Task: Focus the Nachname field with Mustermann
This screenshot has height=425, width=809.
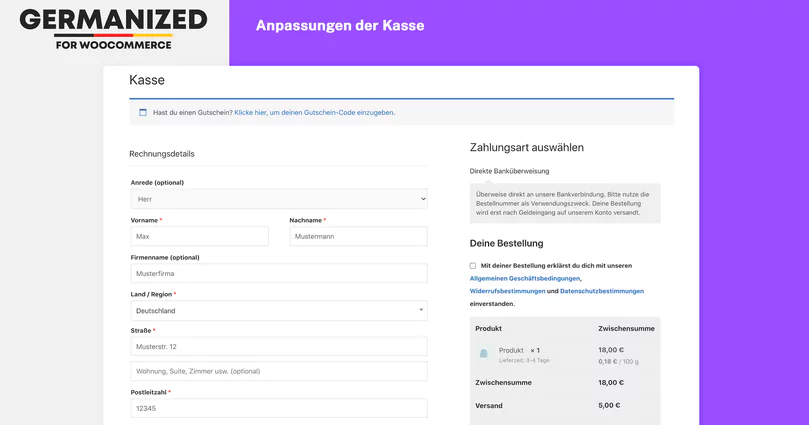Action: pos(359,236)
